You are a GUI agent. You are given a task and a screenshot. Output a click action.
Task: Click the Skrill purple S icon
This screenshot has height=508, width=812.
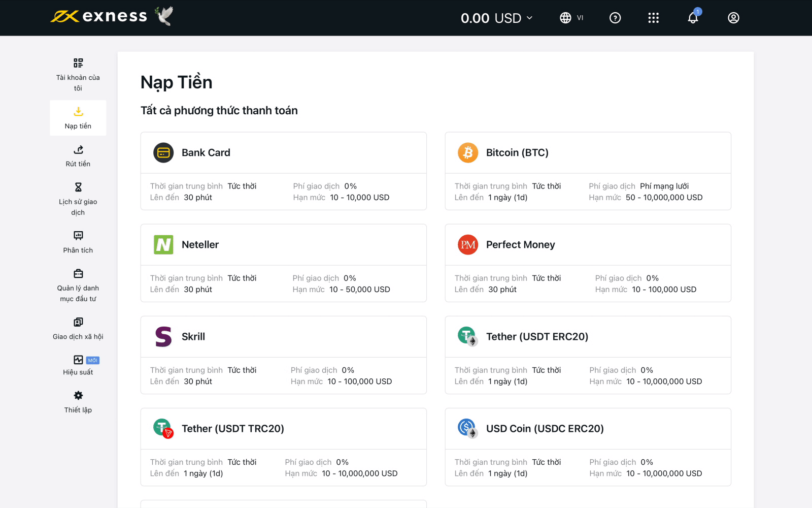[x=163, y=337]
